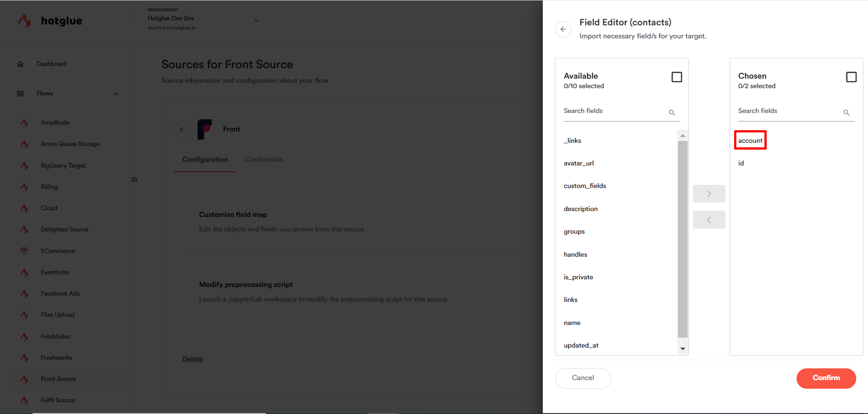Open the Fulfil Source flow
The image size is (868, 414).
coord(58,400)
